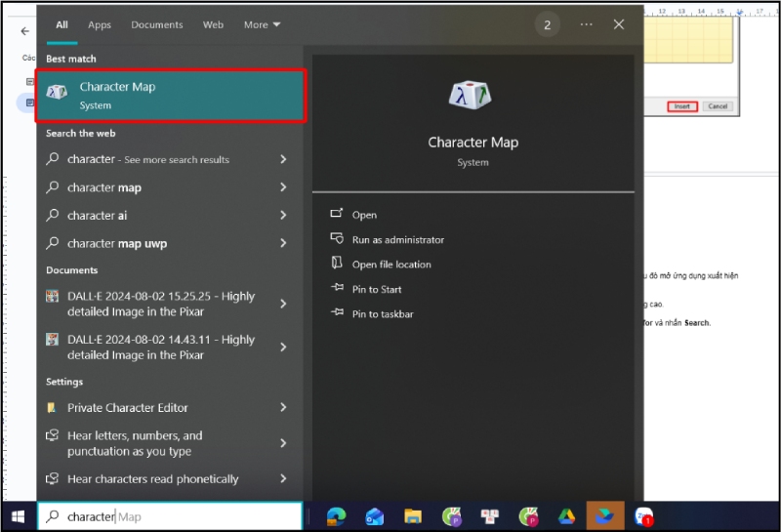781x532 pixels.
Task: Choose Pin to taskbar
Action: (383, 314)
